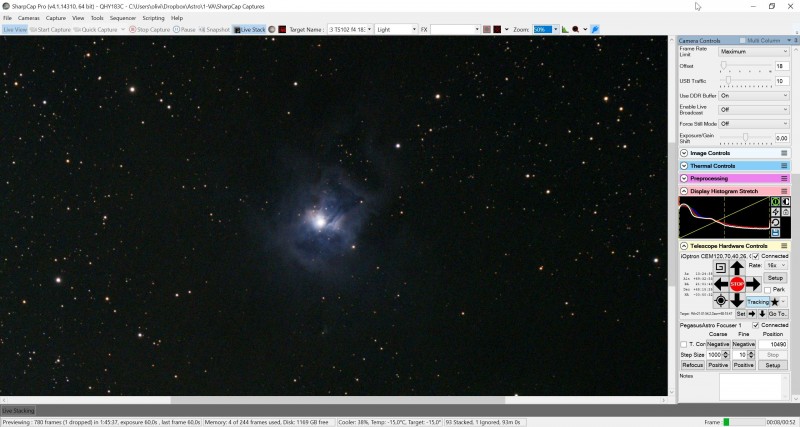Toggle the Live View button

(x=15, y=30)
